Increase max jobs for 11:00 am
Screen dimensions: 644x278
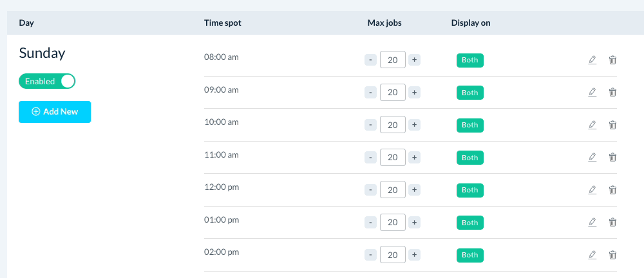click(x=415, y=157)
